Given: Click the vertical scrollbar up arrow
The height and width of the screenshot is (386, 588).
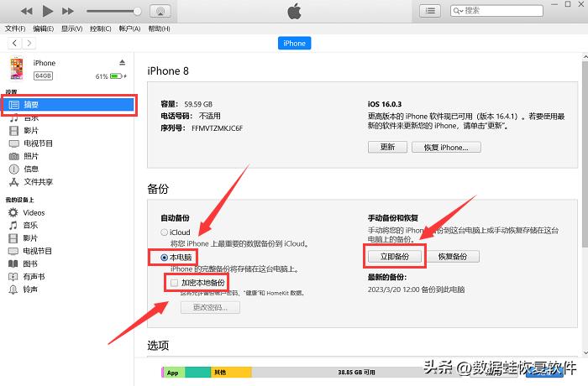Looking at the screenshot, I should tap(585, 57).
